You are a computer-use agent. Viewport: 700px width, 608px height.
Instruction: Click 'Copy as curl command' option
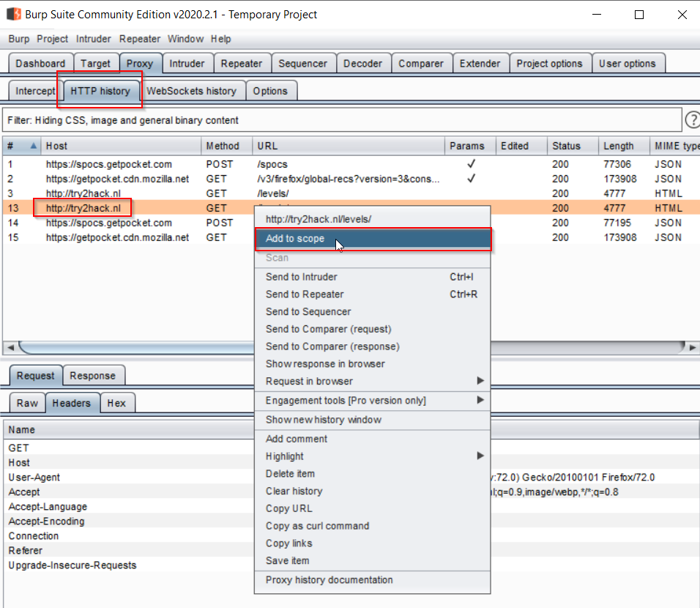[x=317, y=526]
